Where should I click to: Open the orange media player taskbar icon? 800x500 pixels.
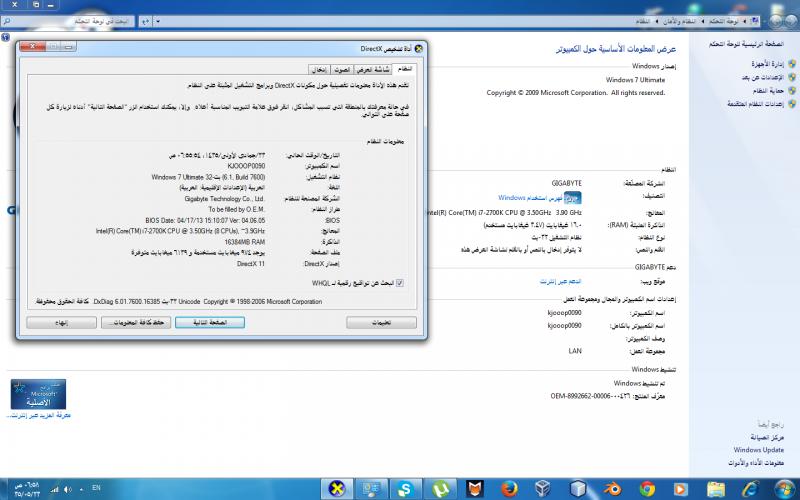click(681, 489)
